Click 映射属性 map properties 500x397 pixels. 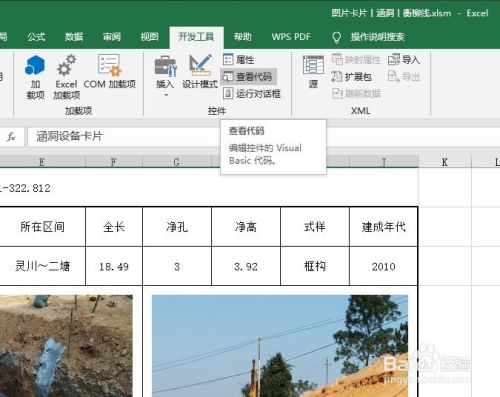pos(356,60)
